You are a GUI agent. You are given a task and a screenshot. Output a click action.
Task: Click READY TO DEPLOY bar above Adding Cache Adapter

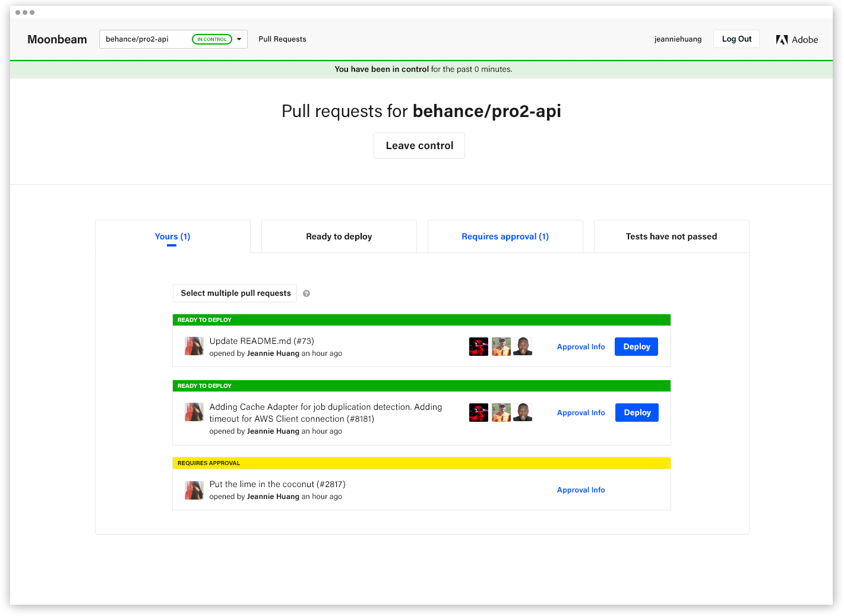coord(422,386)
